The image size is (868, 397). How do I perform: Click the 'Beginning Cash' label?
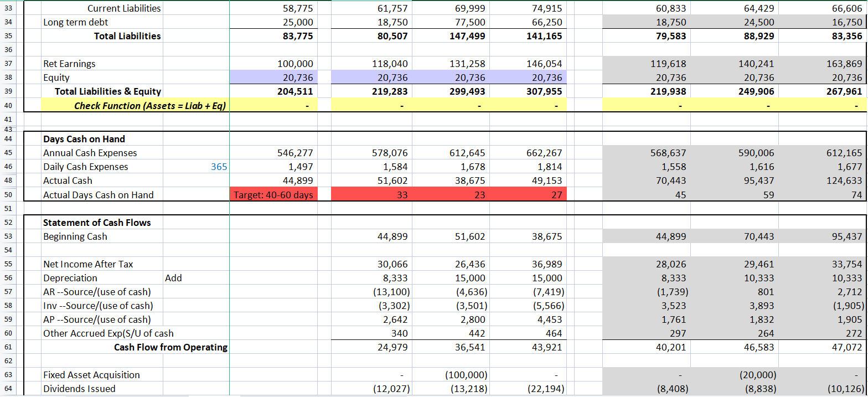point(75,236)
